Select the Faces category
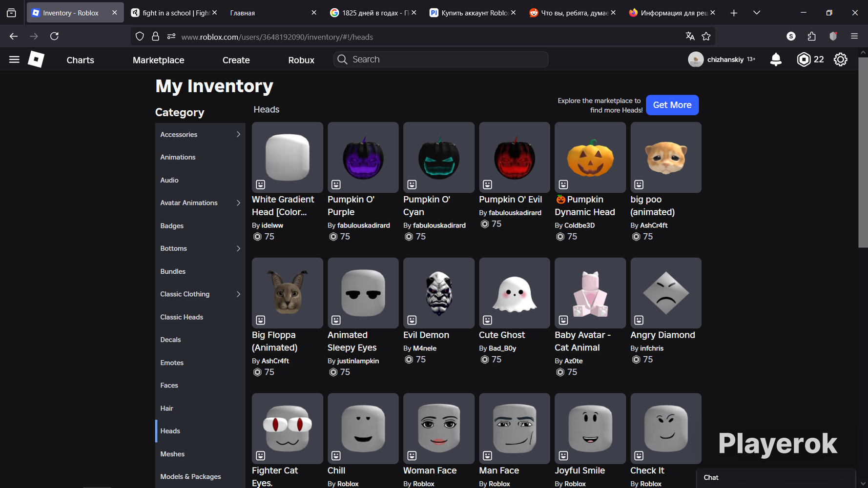 point(200,385)
